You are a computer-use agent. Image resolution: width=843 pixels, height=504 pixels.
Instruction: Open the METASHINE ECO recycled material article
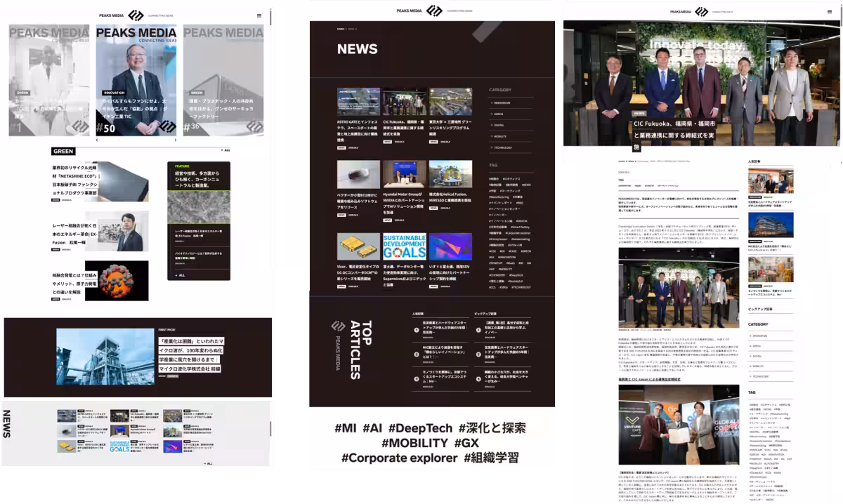click(x=100, y=183)
